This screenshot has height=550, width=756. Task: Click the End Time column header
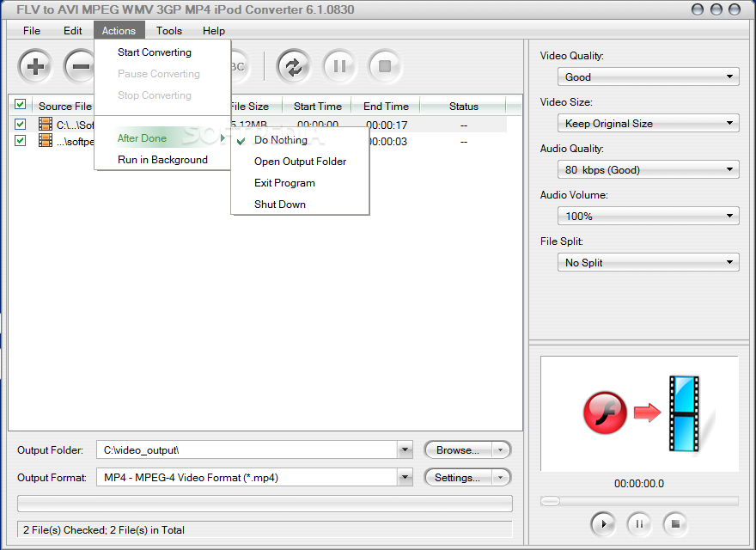(x=386, y=107)
